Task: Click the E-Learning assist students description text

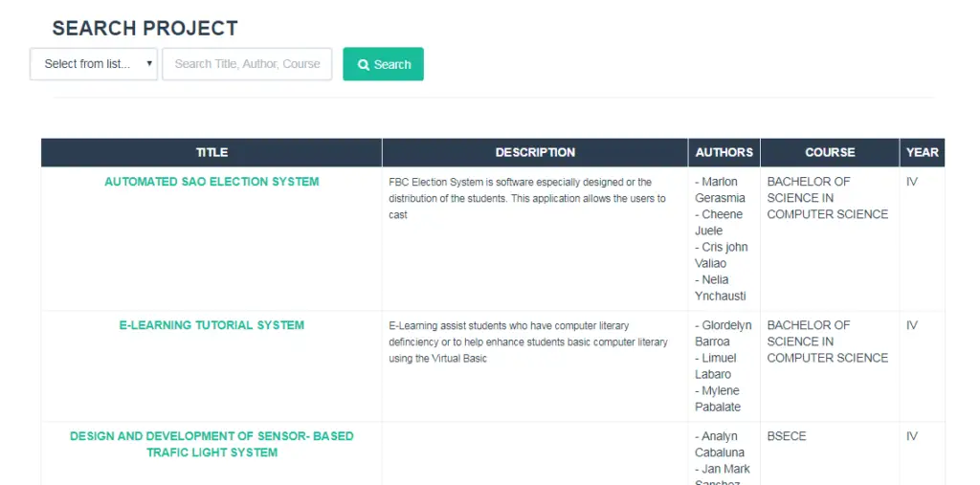Action: point(527,342)
